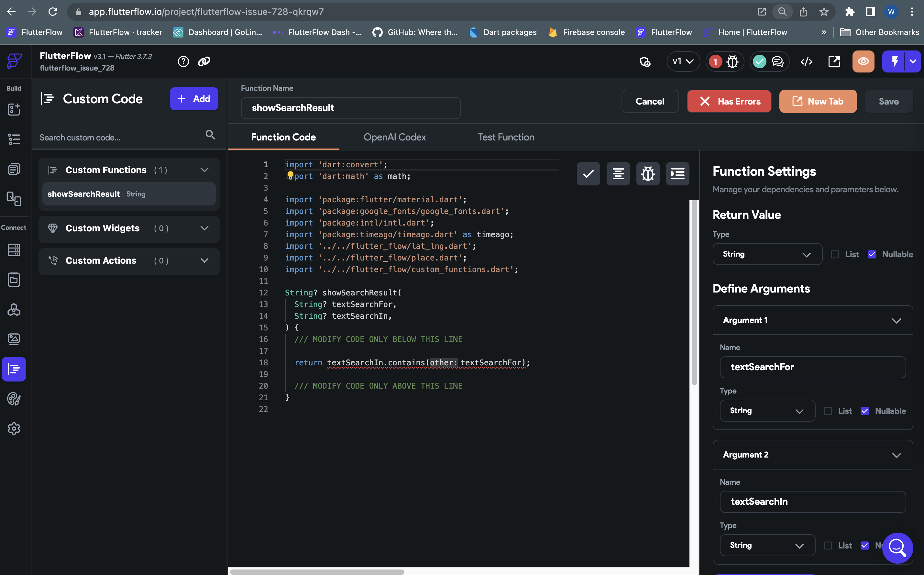This screenshot has height=575, width=924.
Task: Open the Theme settings palette icon in sidebar
Action: click(x=14, y=399)
